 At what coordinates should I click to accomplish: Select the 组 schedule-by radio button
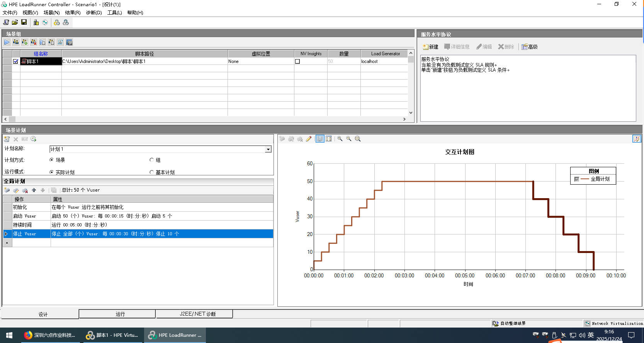coord(152,160)
